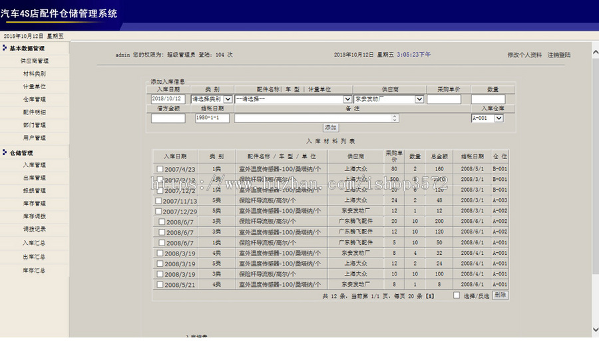Tick the checkbox for row 2007/12/2
The width and height of the screenshot is (599, 364).
(160, 190)
